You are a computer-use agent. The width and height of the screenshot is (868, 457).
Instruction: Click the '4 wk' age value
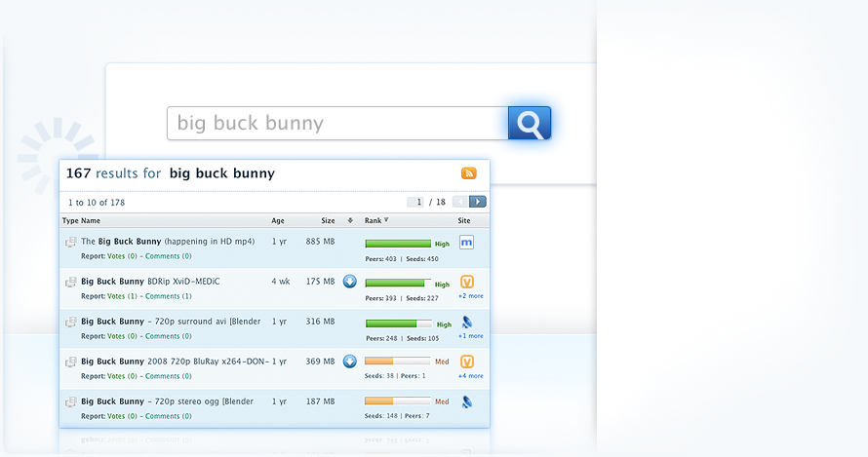[281, 281]
